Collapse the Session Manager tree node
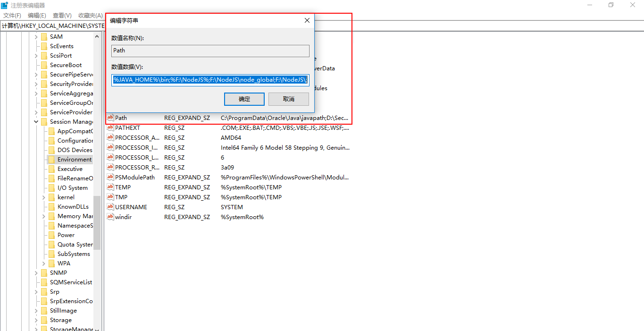The image size is (644, 331). tap(36, 122)
